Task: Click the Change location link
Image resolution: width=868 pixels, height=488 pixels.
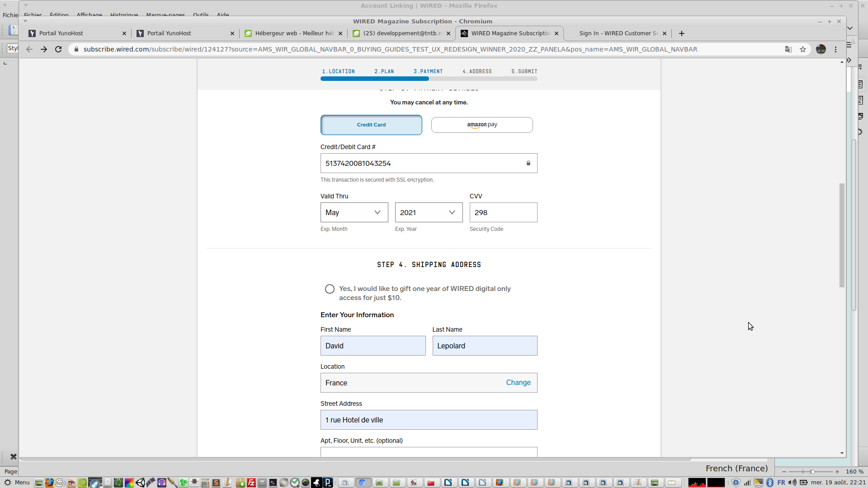Action: [518, 383]
